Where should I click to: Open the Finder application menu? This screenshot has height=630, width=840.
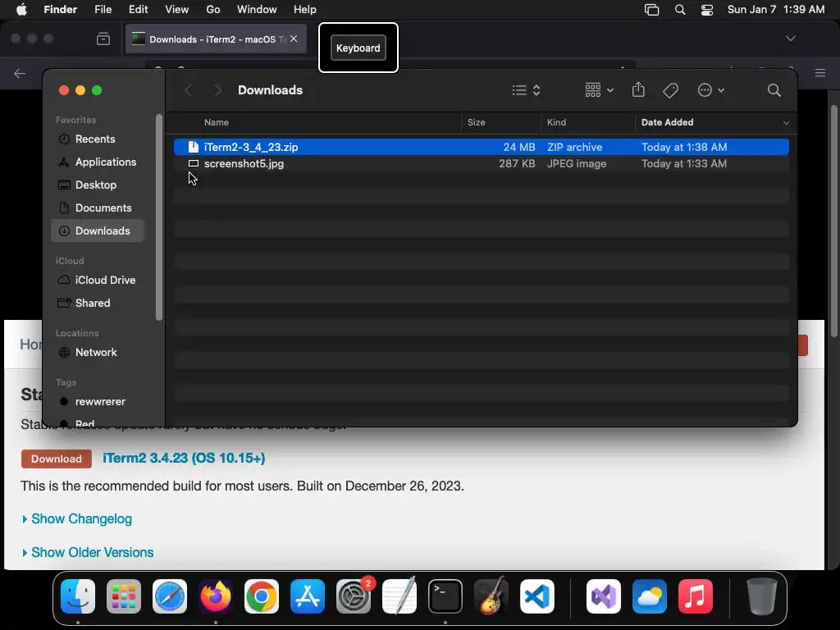coord(60,10)
